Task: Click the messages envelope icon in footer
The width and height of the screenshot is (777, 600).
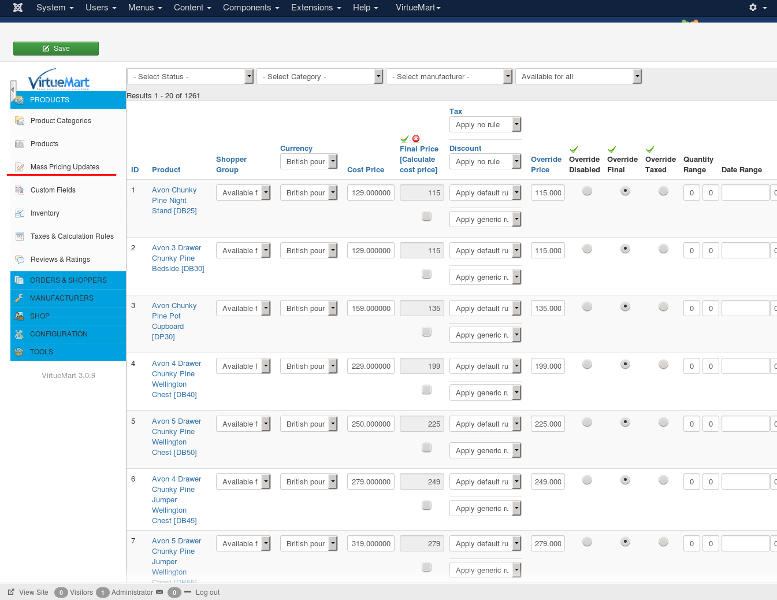Action: coord(160,592)
